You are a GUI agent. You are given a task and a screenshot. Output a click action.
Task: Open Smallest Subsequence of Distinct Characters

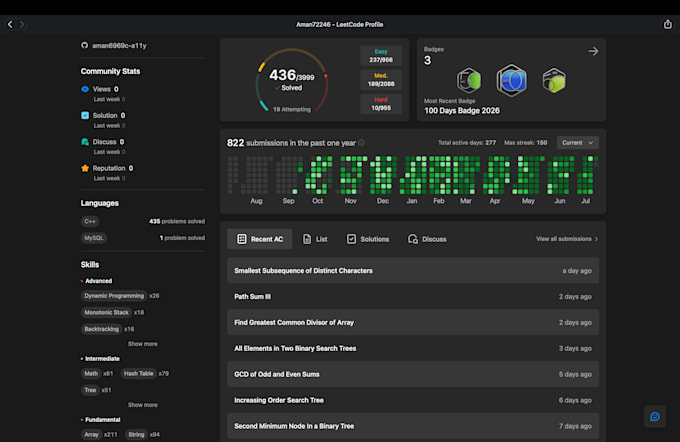pyautogui.click(x=413, y=271)
